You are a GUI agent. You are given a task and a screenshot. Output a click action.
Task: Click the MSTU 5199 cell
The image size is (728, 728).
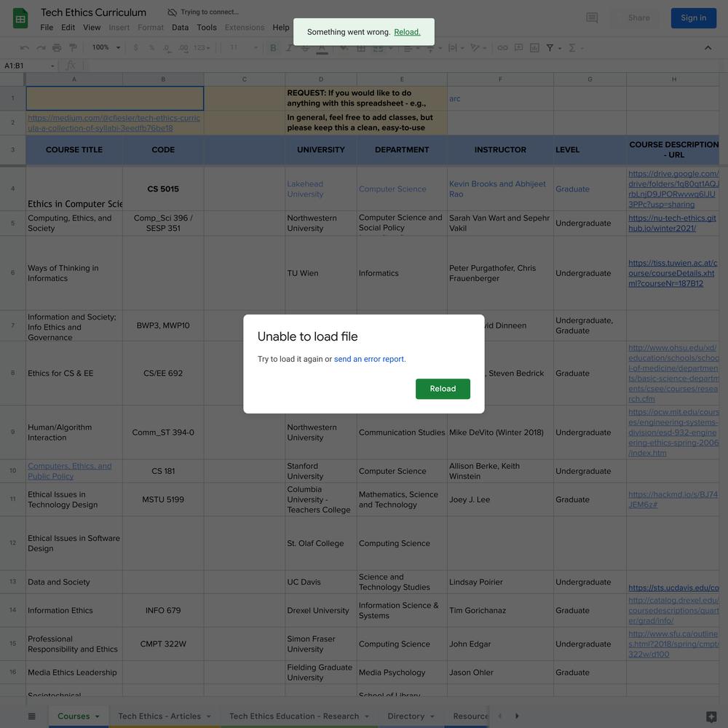[x=163, y=499]
